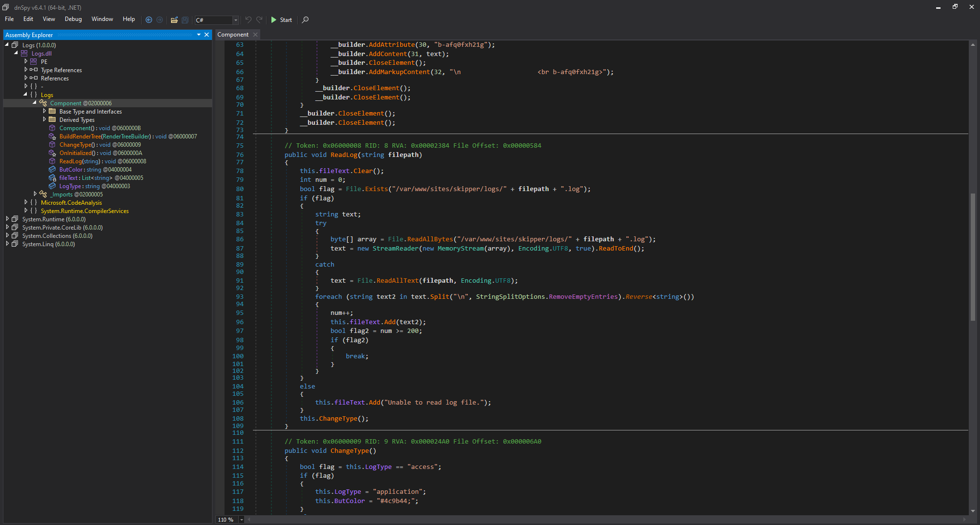This screenshot has height=525, width=980.
Task: Collapse the Logs namespace node
Action: (x=26, y=95)
